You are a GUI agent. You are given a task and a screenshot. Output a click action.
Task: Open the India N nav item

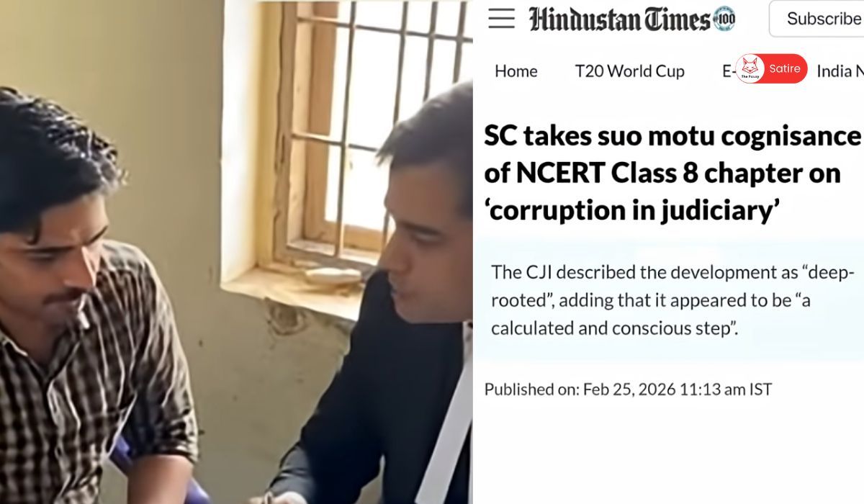[840, 71]
